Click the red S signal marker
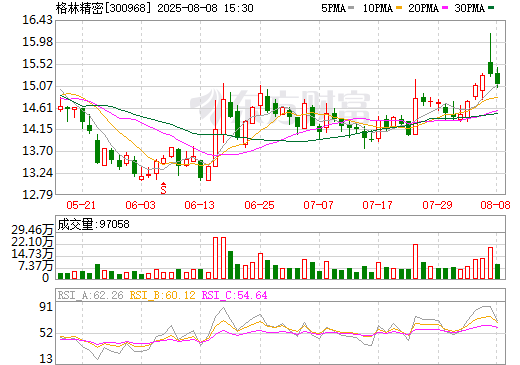Screen dimensions: 520x365 (163, 188)
